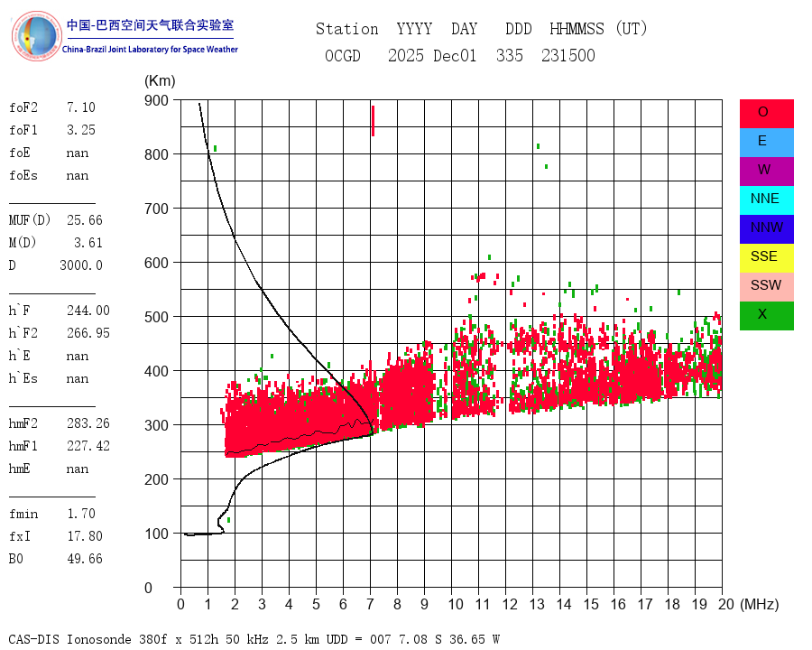This screenshot has width=812, height=650.
Task: Click the HHMMSS column header
Action: click(577, 29)
